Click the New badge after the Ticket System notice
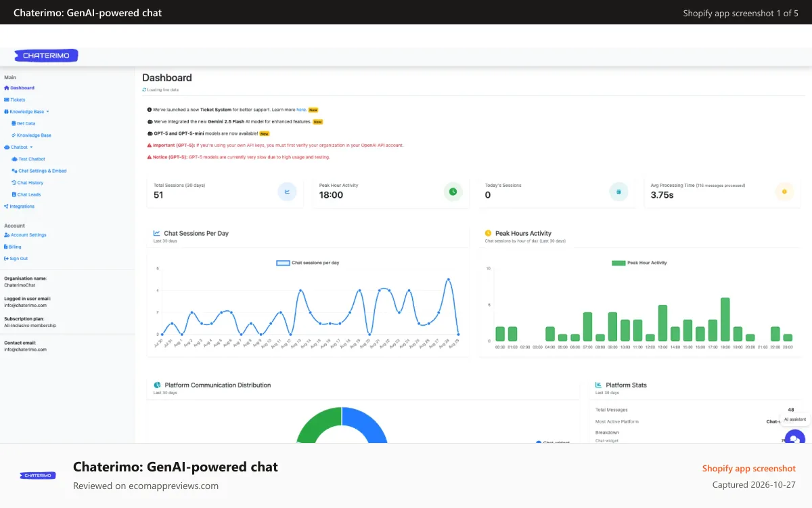Image resolution: width=812 pixels, height=508 pixels. click(x=313, y=109)
